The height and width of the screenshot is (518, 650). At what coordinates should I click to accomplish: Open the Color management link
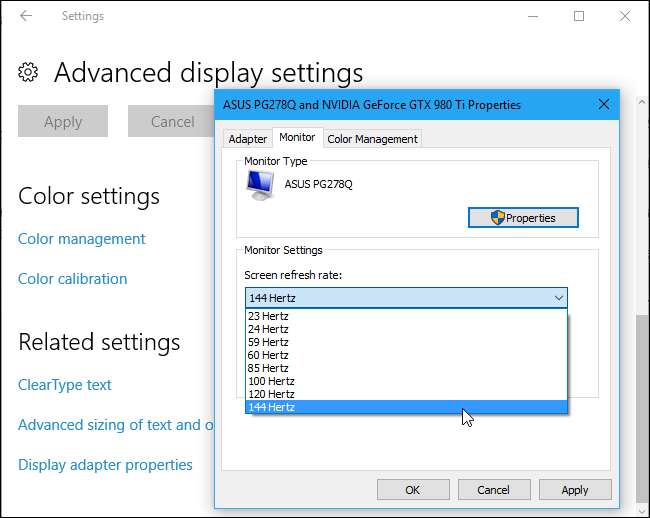[82, 239]
